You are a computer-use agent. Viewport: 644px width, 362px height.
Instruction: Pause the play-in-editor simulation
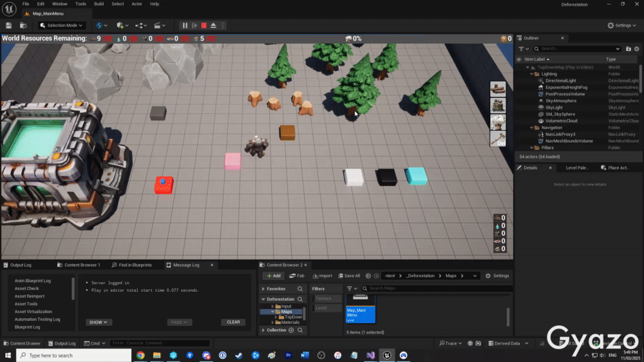[x=185, y=25]
